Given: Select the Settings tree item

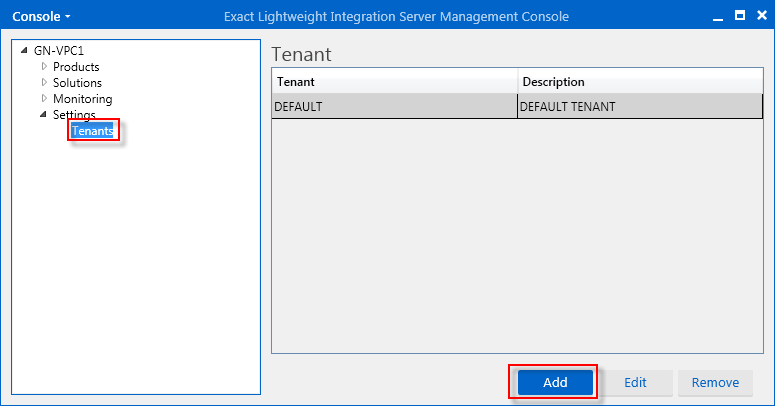Looking at the screenshot, I should pos(74,115).
